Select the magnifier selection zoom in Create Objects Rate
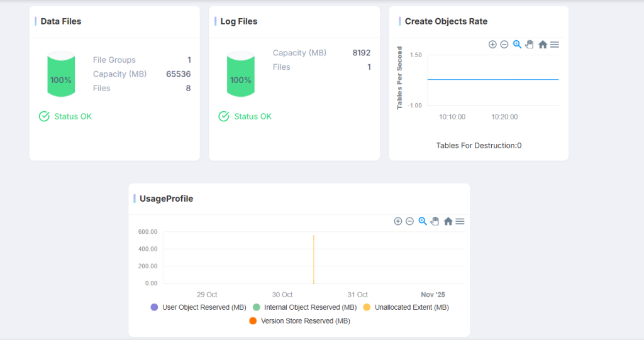The height and width of the screenshot is (340, 644). coord(517,45)
